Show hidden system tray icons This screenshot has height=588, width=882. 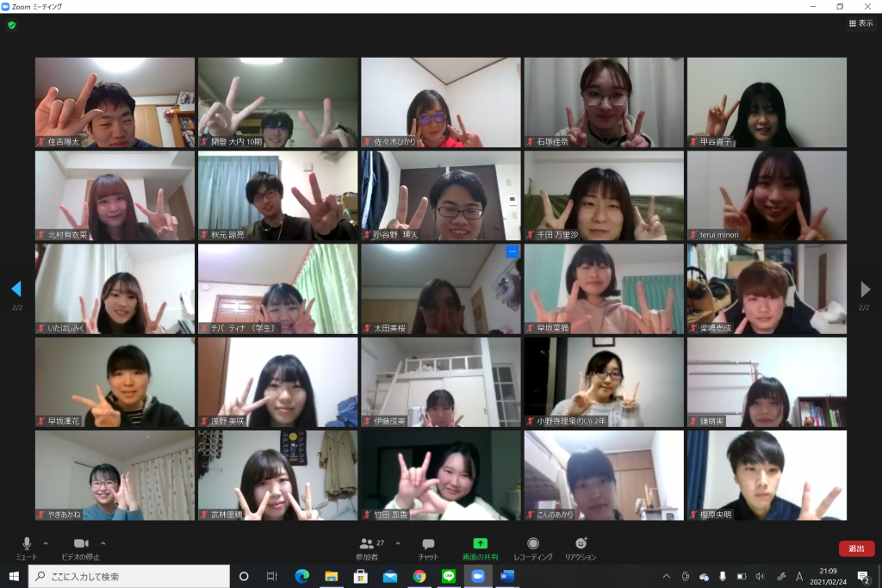coord(666,576)
